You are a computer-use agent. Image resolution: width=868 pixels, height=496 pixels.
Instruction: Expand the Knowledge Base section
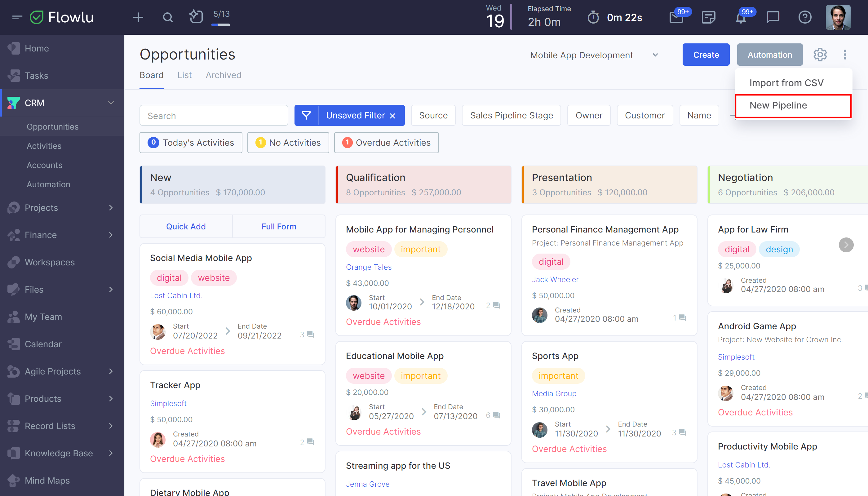point(111,453)
